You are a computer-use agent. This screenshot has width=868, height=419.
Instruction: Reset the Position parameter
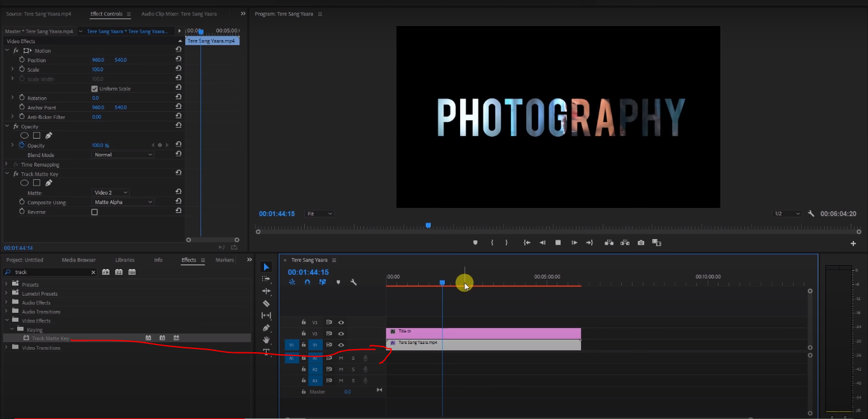click(178, 60)
